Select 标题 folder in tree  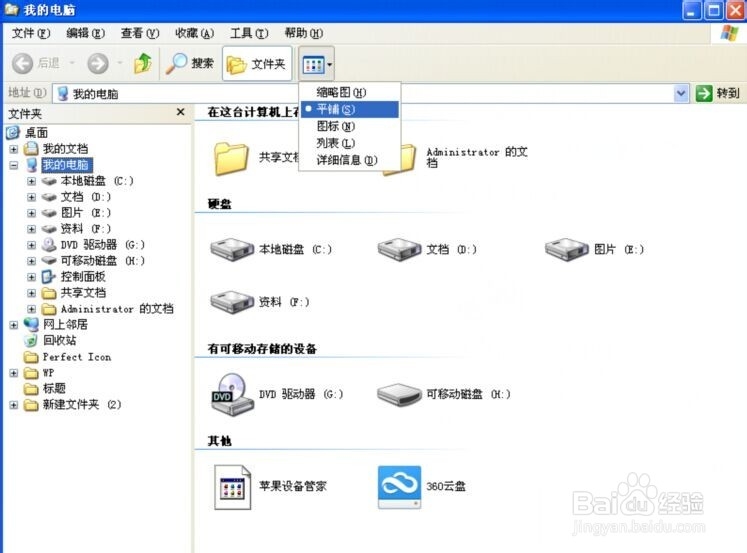54,388
